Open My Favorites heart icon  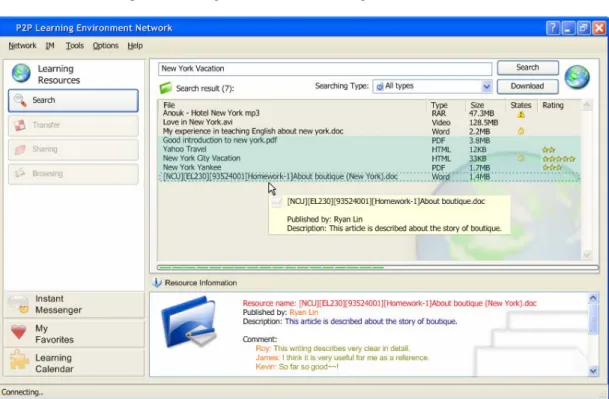point(18,333)
